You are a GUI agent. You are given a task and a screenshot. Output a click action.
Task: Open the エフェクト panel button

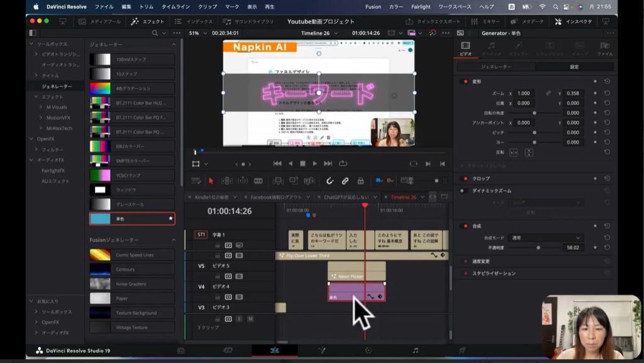[x=147, y=21]
